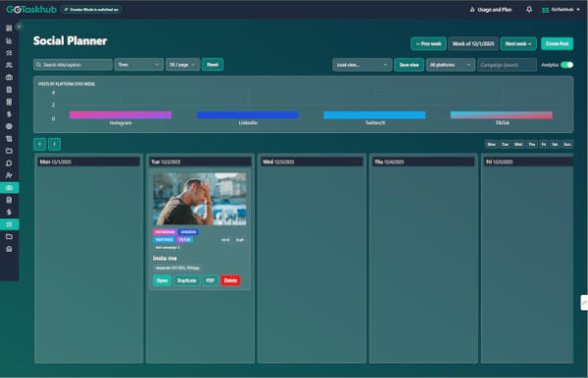
Task: Click the Wed 12/3/2025 column header
Action: point(312,162)
